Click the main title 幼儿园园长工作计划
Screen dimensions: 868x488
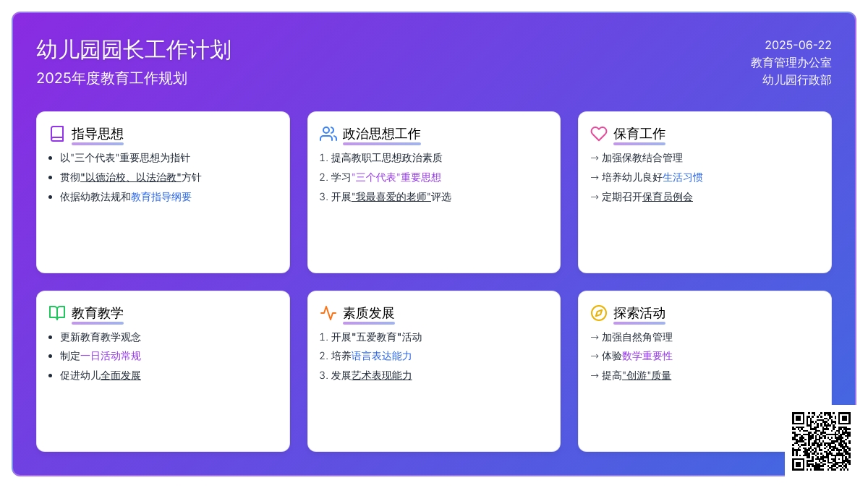click(134, 50)
